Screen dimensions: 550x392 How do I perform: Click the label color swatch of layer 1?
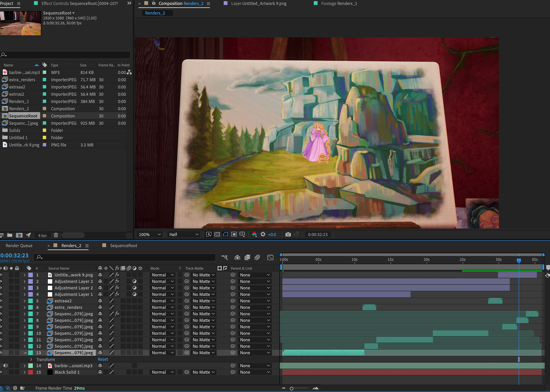(30, 275)
